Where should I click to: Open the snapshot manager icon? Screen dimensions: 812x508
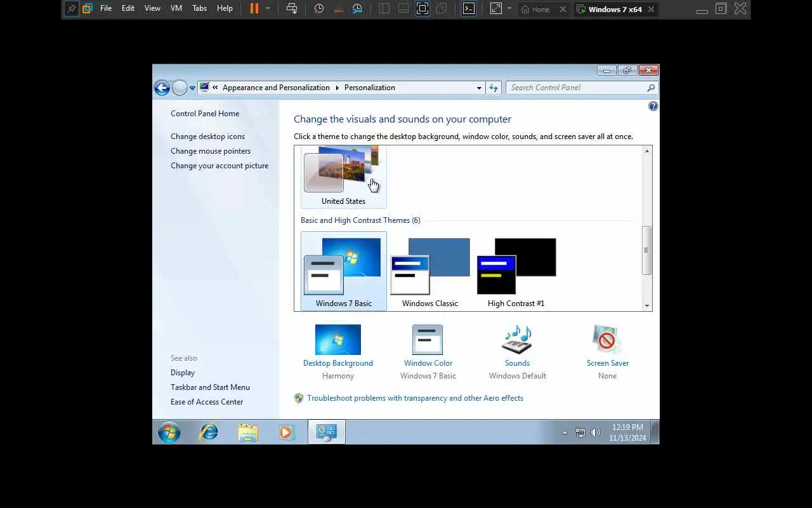tap(357, 9)
